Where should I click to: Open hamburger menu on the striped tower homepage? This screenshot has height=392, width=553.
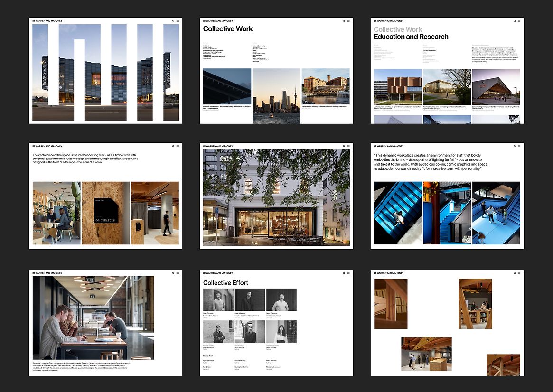pyautogui.click(x=178, y=21)
